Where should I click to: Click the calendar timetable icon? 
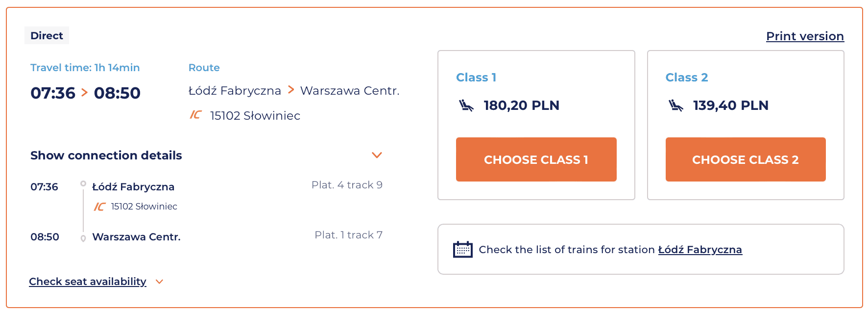462,249
